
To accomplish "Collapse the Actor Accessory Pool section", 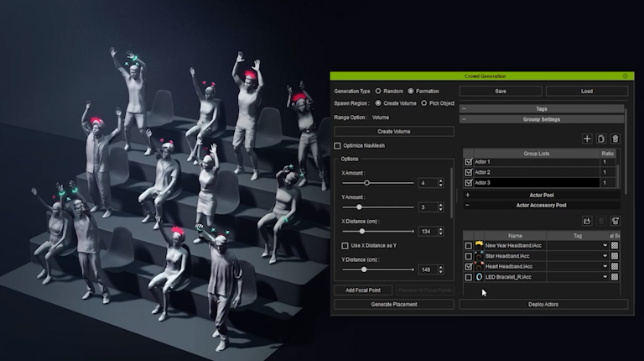I will click(467, 205).
